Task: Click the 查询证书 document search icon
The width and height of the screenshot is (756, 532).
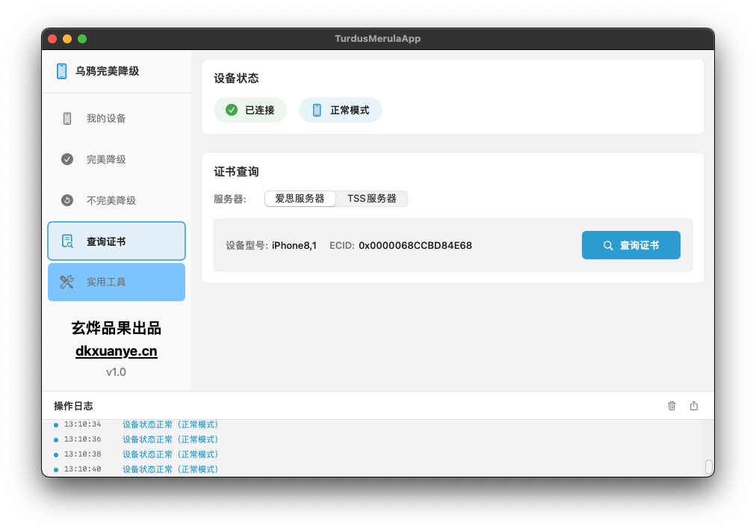Action: click(67, 241)
